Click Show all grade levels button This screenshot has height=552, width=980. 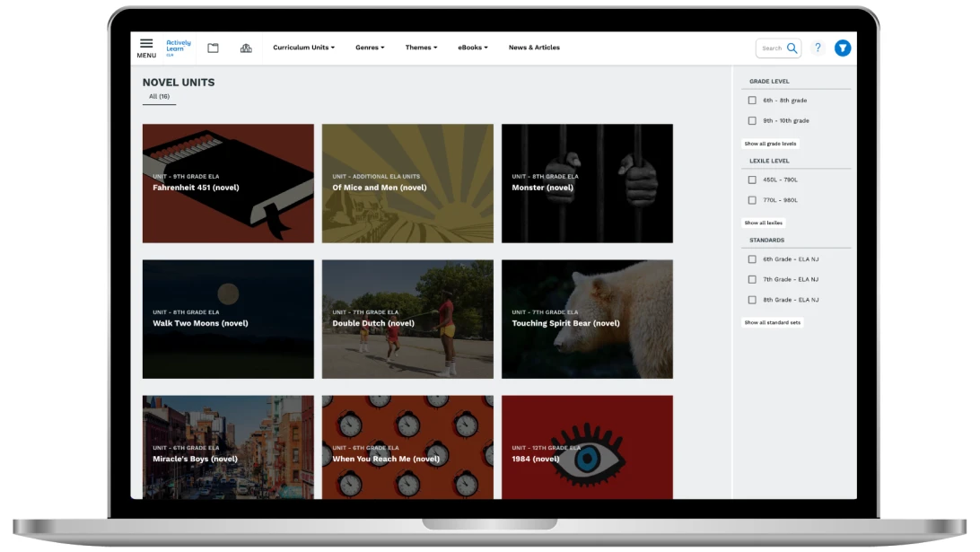click(770, 144)
